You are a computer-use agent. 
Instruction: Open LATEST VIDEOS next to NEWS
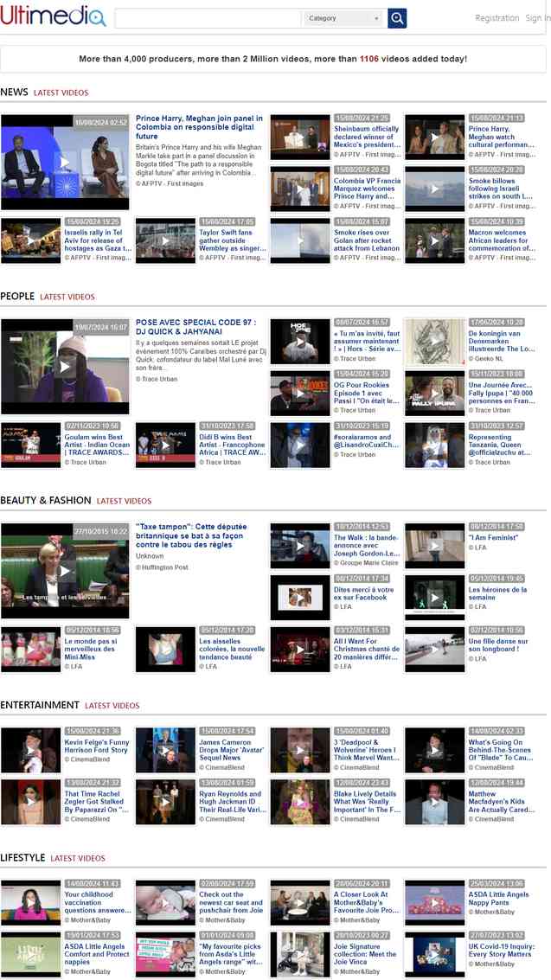[x=61, y=93]
